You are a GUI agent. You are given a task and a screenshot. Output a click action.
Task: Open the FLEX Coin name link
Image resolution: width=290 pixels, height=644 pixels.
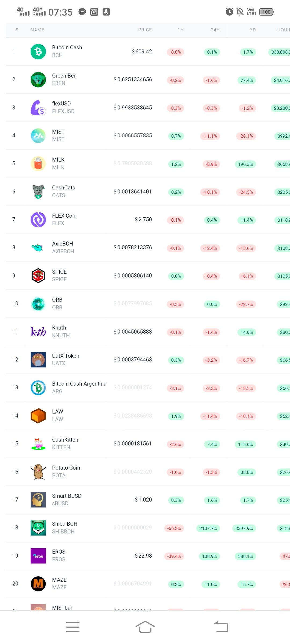click(64, 216)
